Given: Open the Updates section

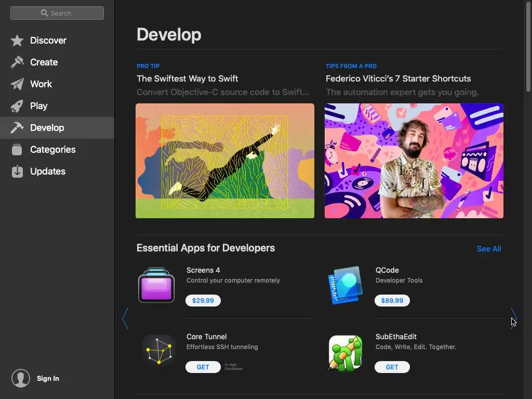Looking at the screenshot, I should coord(57,171).
